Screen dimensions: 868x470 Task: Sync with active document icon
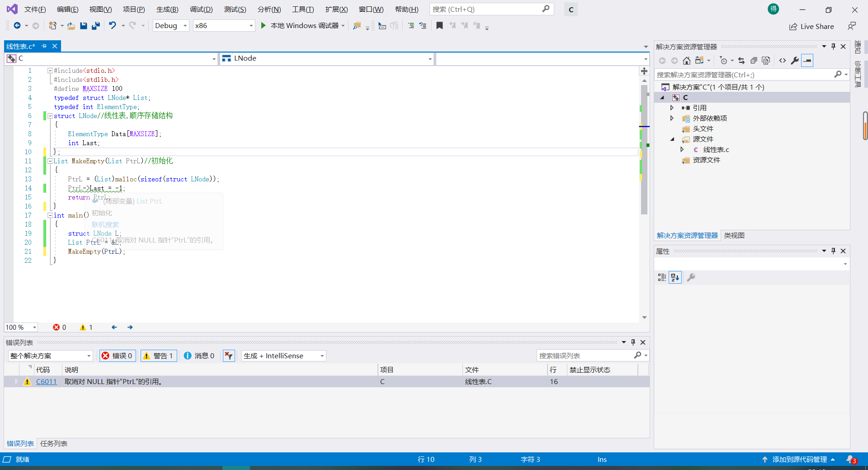point(741,61)
